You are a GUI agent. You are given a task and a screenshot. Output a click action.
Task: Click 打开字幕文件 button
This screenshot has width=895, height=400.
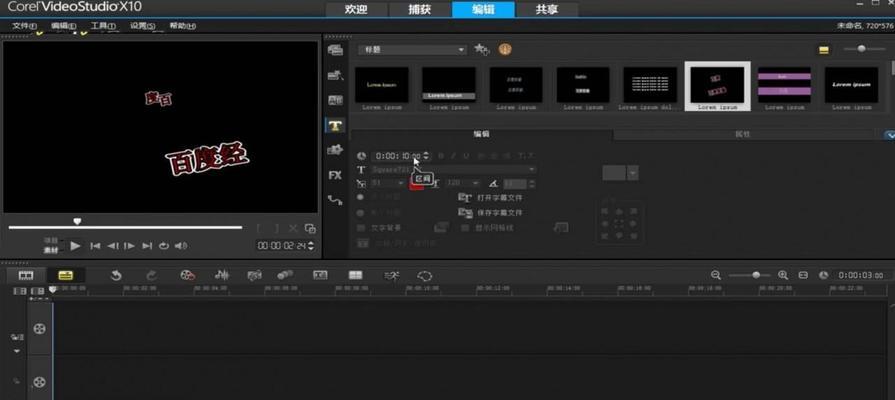point(490,197)
